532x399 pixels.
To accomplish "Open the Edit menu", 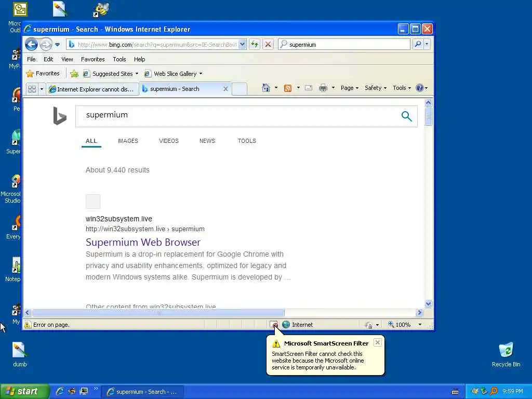I will [x=48, y=59].
